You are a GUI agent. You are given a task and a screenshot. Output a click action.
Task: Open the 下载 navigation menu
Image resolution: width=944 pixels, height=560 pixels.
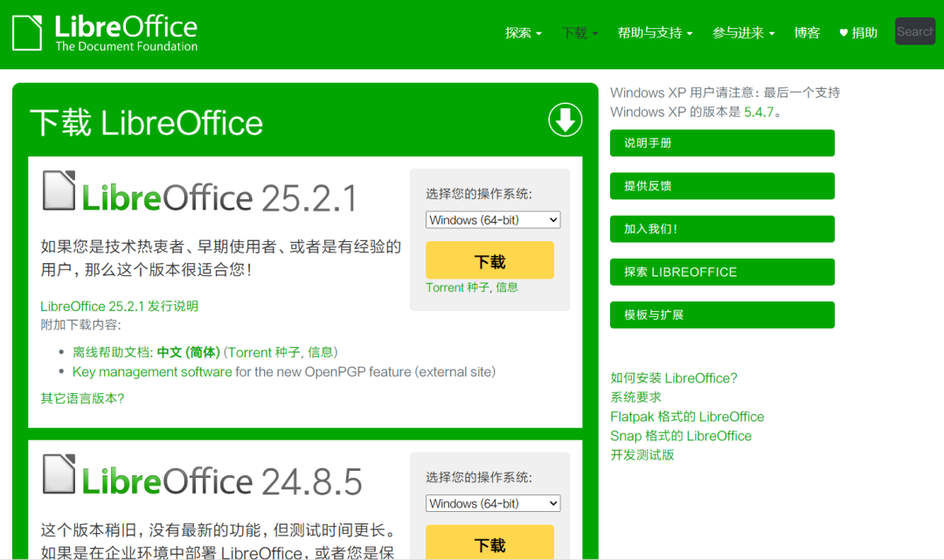click(x=580, y=32)
